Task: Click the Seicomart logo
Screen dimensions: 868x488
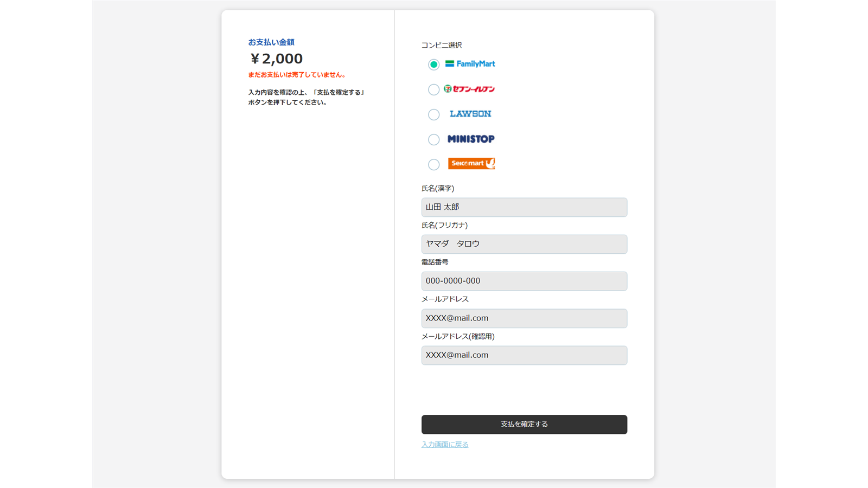Action: click(x=471, y=163)
